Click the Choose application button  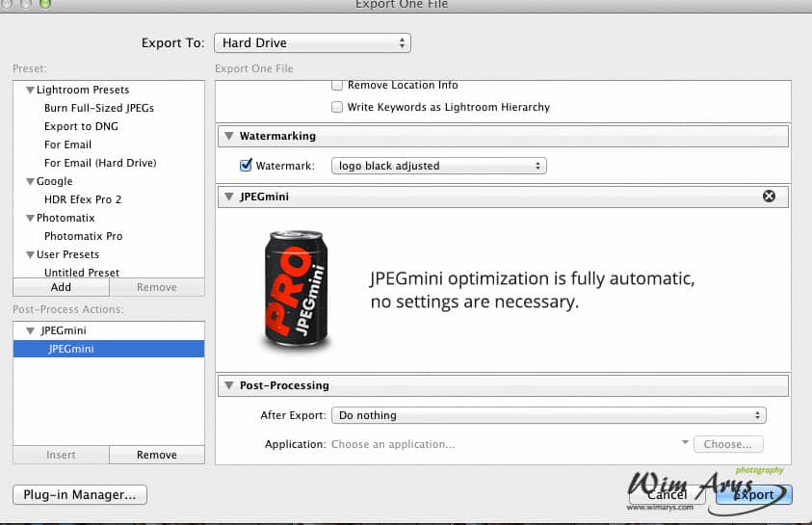coord(728,444)
